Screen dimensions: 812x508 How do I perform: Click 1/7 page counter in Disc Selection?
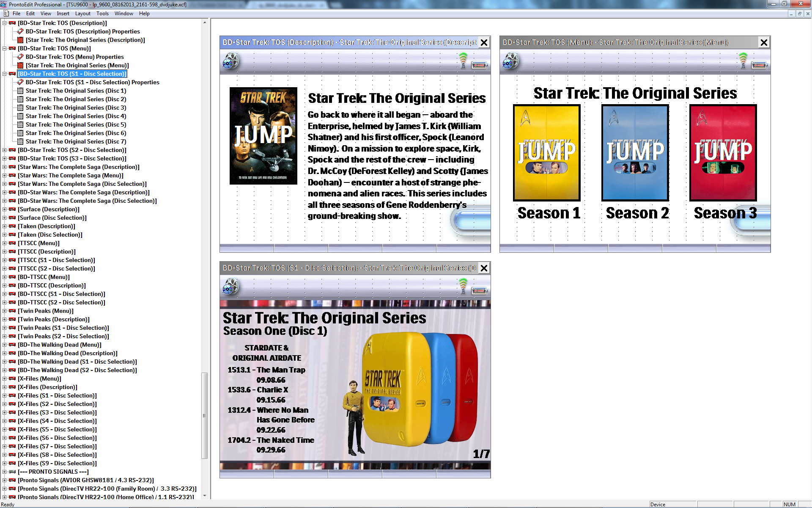pyautogui.click(x=481, y=454)
